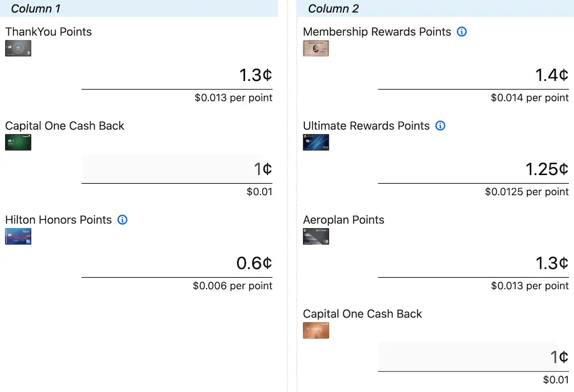Click the Aeroplan card thumbnail
Screen dimensions: 574x392
click(x=316, y=236)
